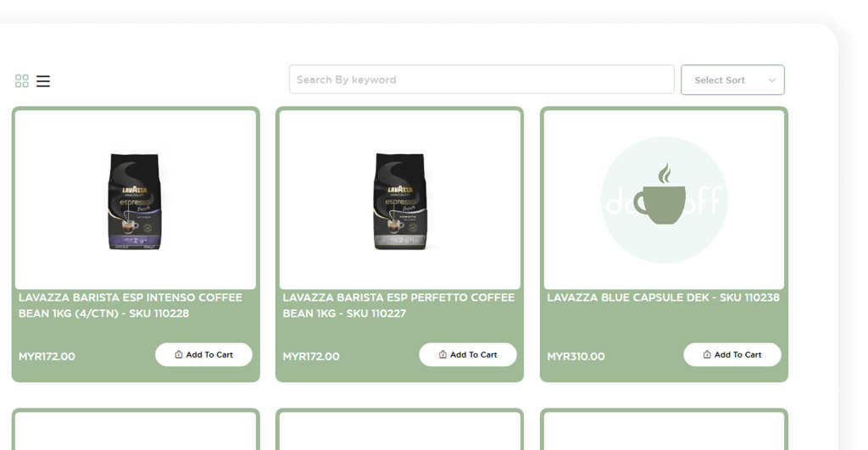The width and height of the screenshot is (868, 450).
Task: Switch to list view layout icon
Action: click(x=43, y=81)
